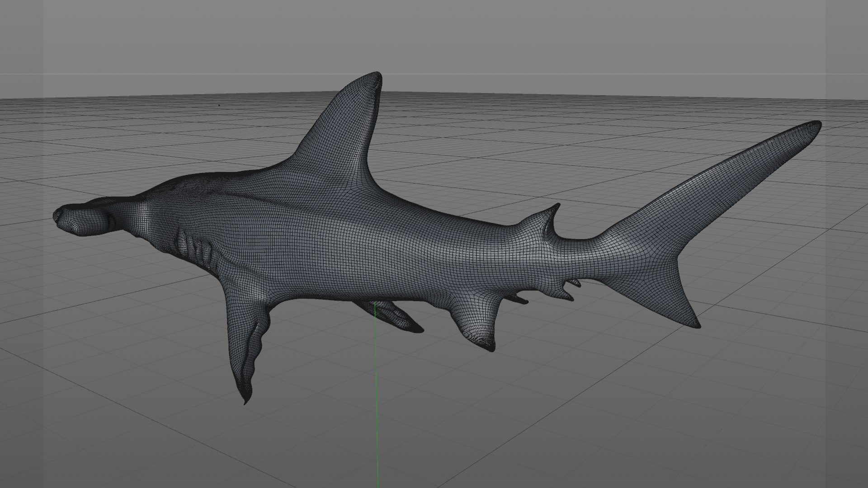Viewport: 868px width, 488px height.
Task: Click the green vertical axis line
Action: point(376,395)
